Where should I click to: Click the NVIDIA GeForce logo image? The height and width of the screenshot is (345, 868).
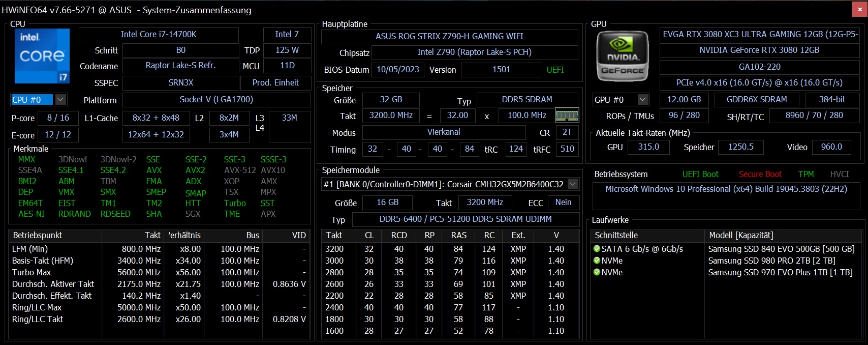pyautogui.click(x=623, y=56)
